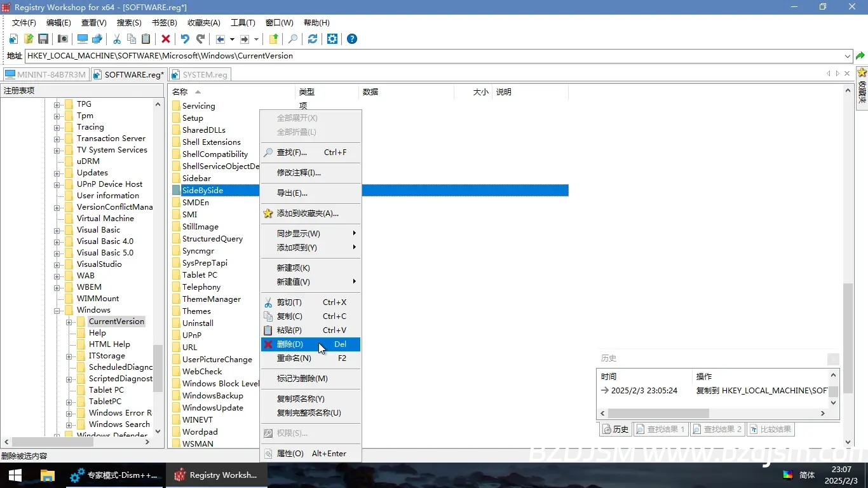Open local registry with the monitor icon

click(83, 39)
